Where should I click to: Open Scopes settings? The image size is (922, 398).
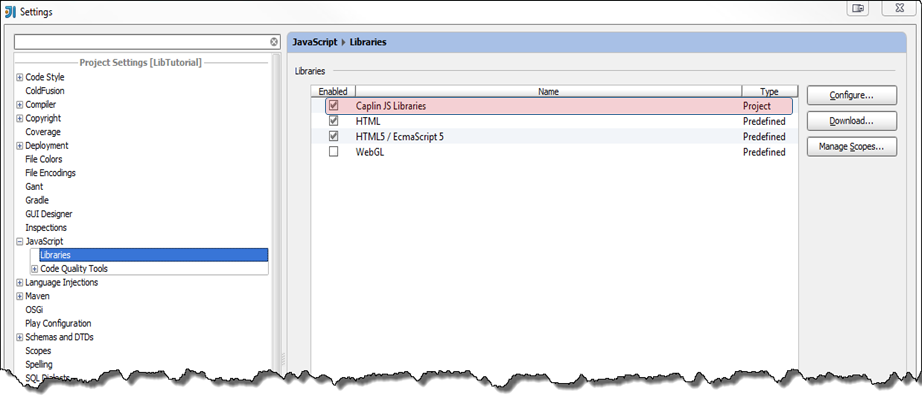[x=38, y=351]
